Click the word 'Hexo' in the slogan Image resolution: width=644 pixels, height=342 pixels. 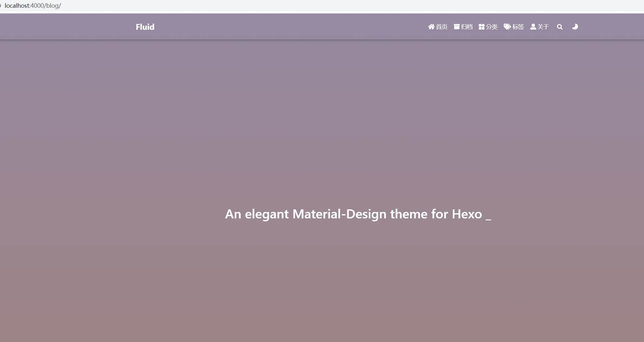467,214
